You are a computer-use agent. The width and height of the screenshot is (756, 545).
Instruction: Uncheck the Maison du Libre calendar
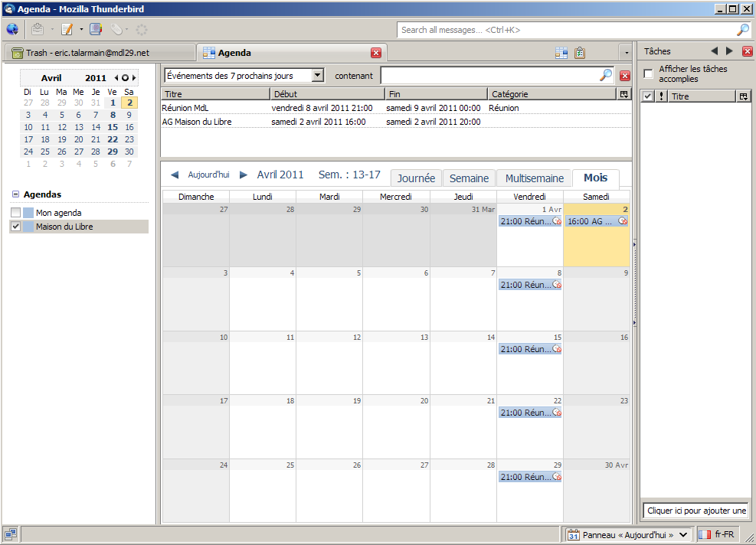tap(16, 227)
